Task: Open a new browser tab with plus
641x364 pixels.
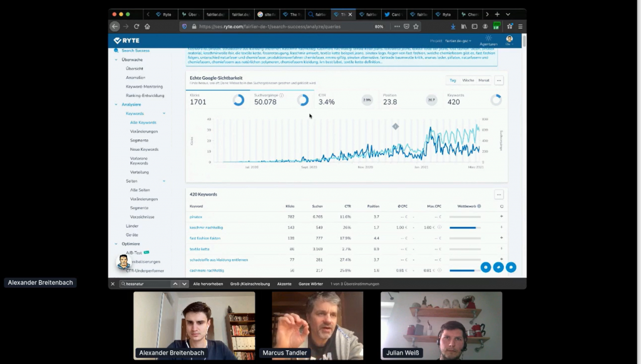Action: coord(497,14)
